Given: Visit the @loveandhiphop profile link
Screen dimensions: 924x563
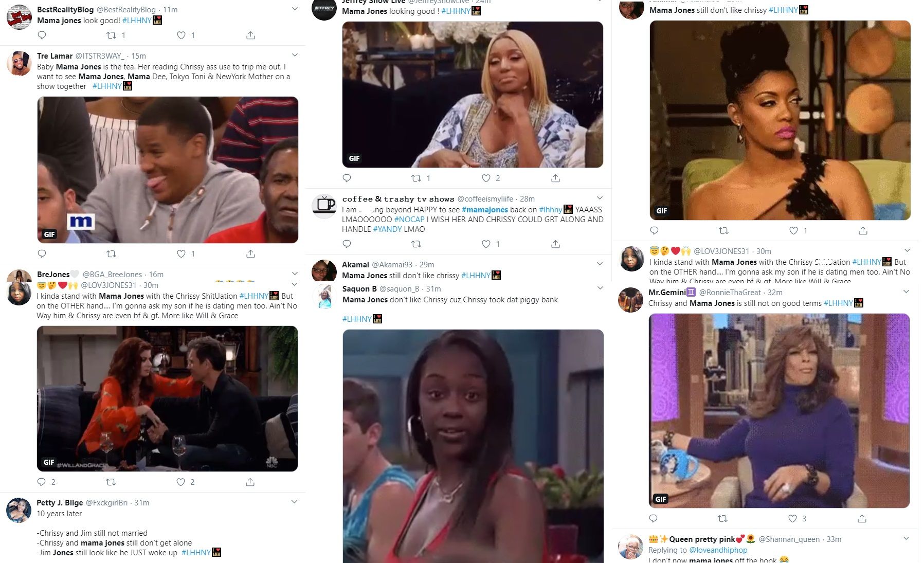Looking at the screenshot, I should click(x=718, y=550).
